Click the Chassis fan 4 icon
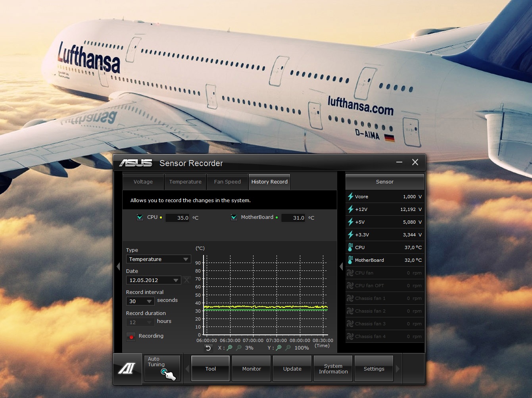Viewport: 532px width, 398px height. tap(350, 336)
